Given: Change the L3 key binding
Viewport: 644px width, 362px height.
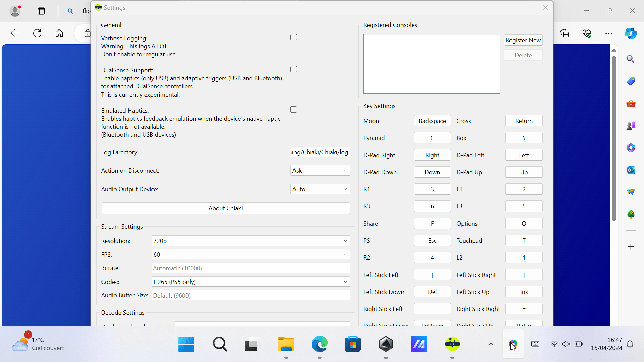Looking at the screenshot, I should pos(524,206).
